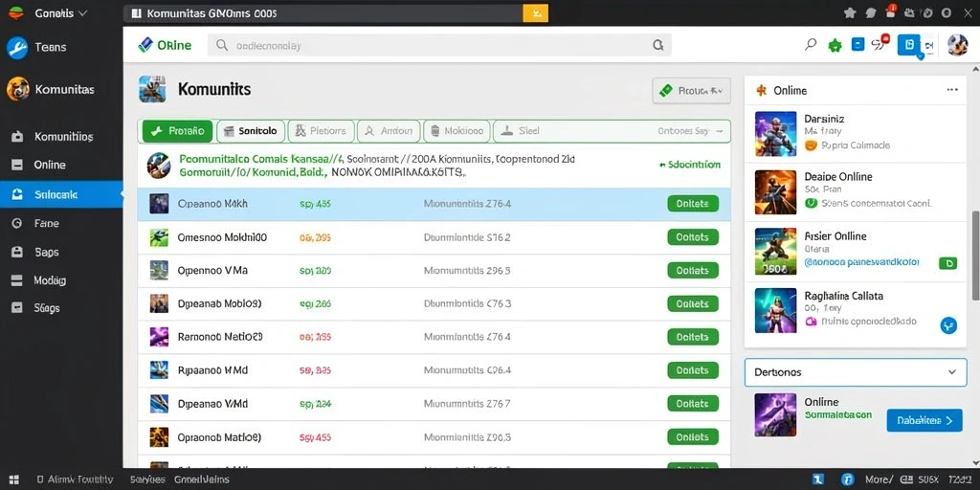Click the magnifier at the search field's right end
The width and height of the screenshot is (980, 490).
657,45
